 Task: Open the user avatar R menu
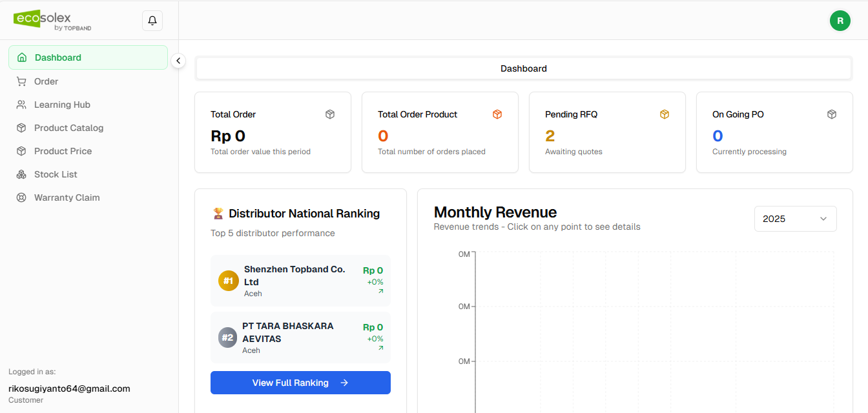point(840,21)
